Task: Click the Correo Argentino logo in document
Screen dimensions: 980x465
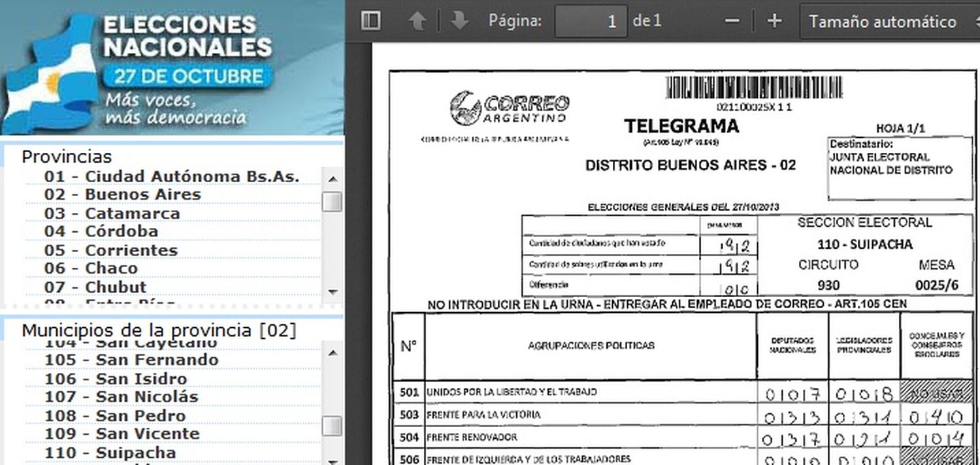Action: click(x=510, y=108)
